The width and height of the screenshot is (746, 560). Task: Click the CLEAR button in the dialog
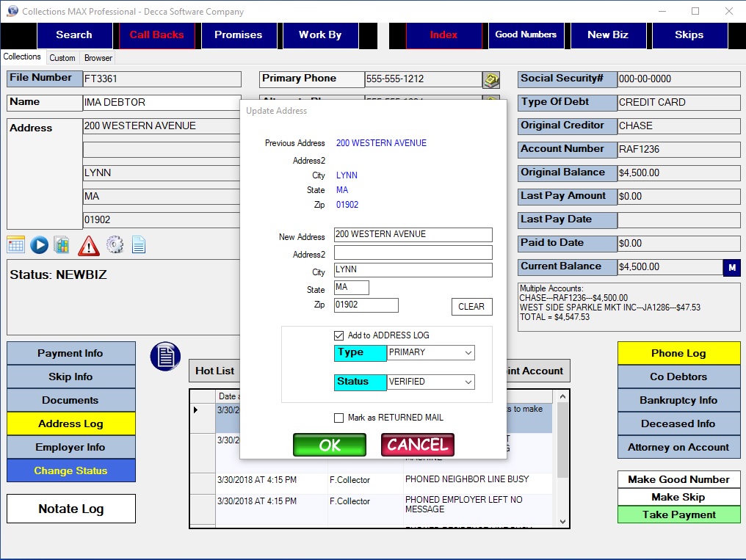tap(471, 307)
